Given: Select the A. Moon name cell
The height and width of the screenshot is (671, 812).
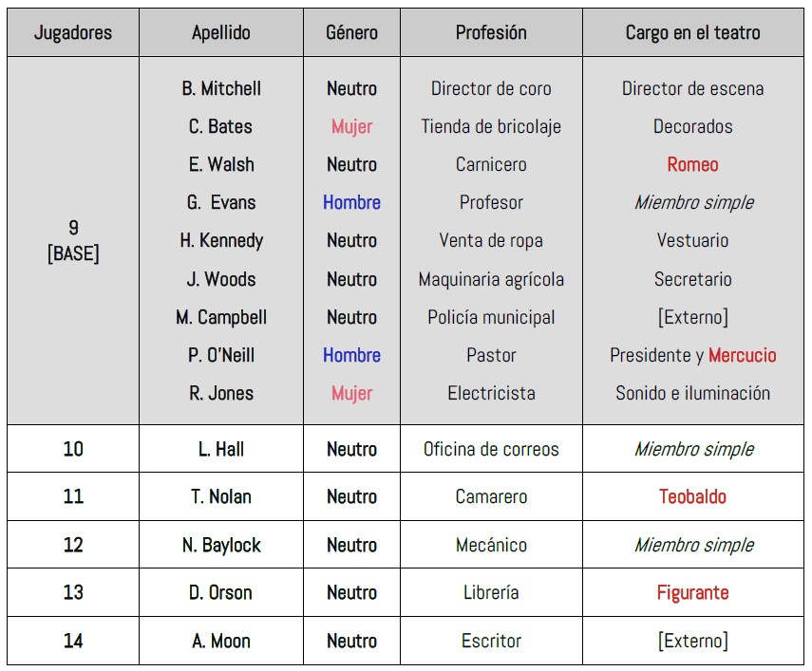Looking at the screenshot, I should pos(221,641).
